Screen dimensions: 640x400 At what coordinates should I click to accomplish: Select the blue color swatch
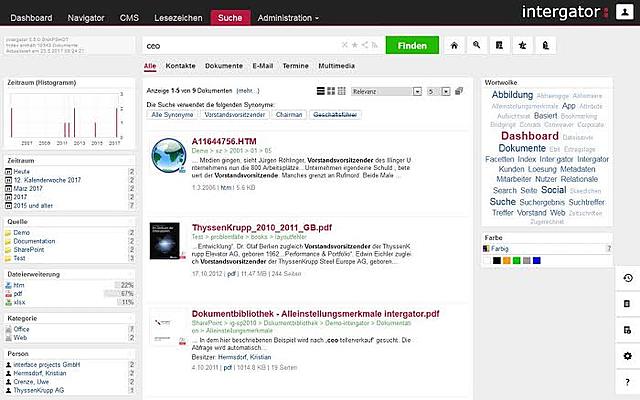(537, 260)
